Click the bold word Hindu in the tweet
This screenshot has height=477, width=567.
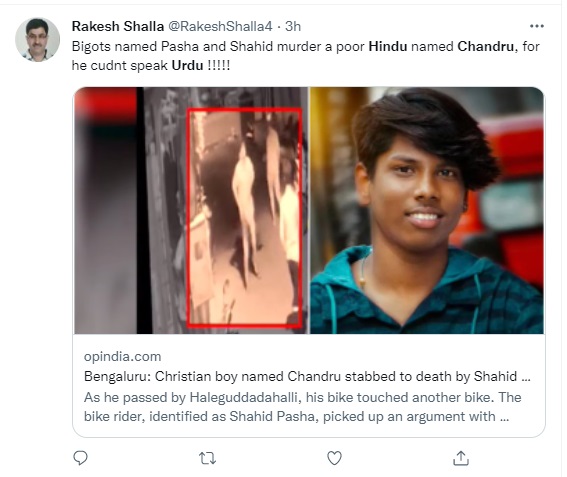(x=388, y=47)
